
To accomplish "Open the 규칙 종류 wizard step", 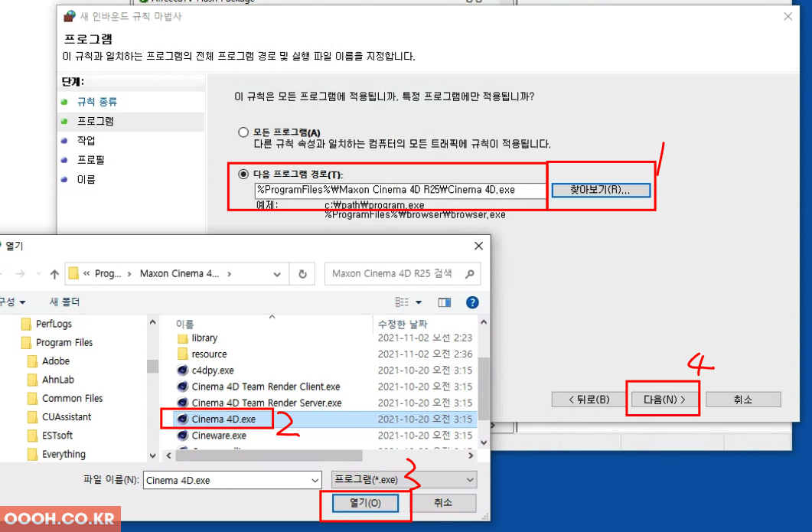I will tap(97, 102).
